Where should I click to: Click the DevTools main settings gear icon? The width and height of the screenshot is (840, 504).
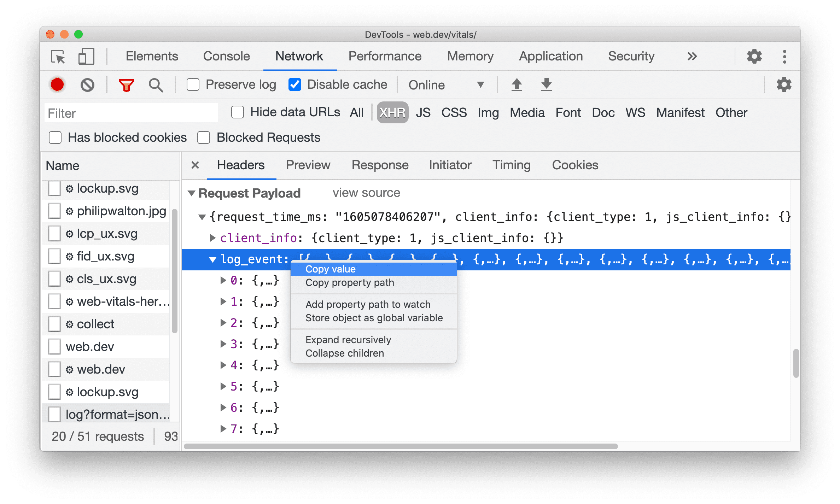point(755,56)
